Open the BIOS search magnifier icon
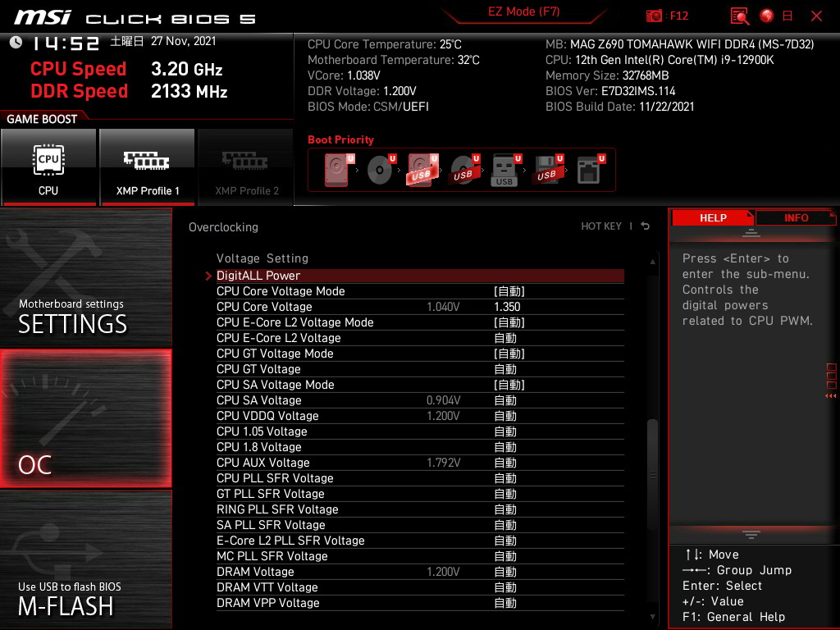 pyautogui.click(x=740, y=16)
